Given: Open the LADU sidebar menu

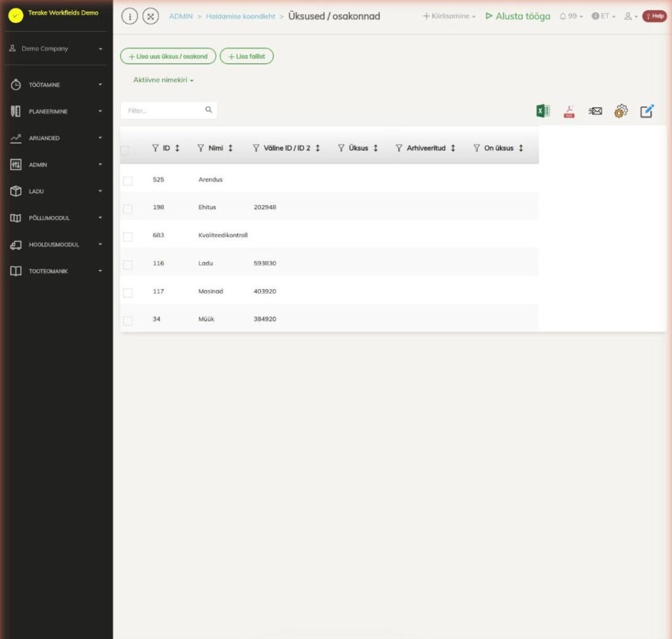Looking at the screenshot, I should [56, 191].
